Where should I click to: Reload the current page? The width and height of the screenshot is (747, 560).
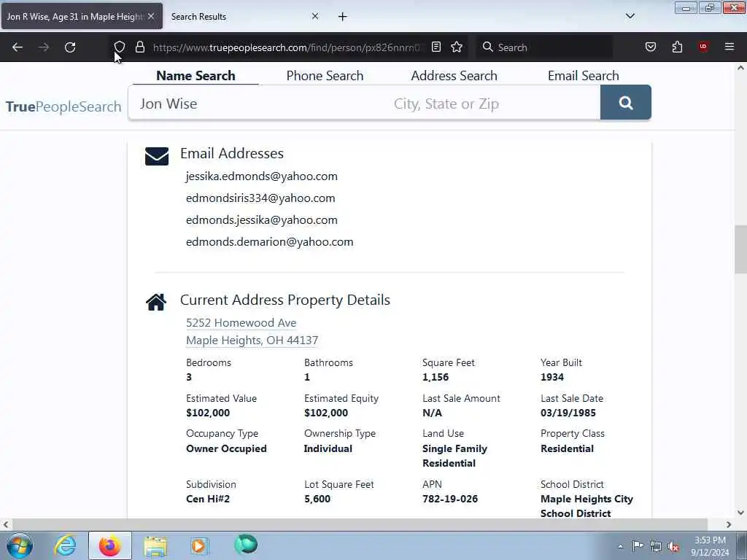[70, 47]
